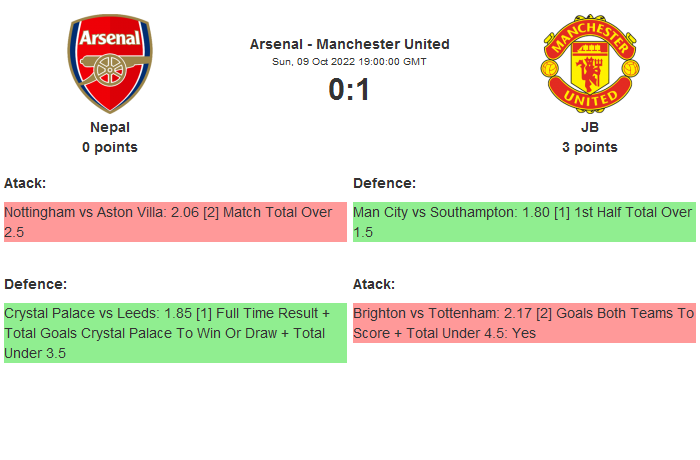Click the Manchester United club crest
Viewport: 700px width, 460px height.
coord(590,62)
